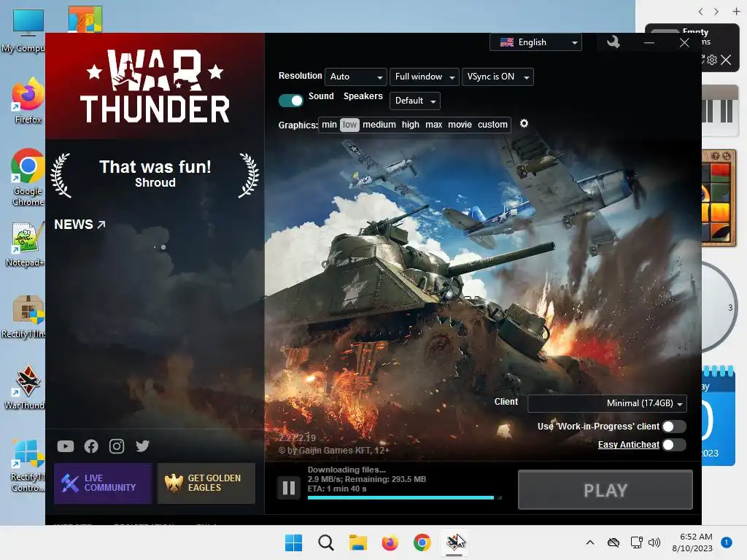Open volume control in system tray
The image size is (747, 560).
click(654, 542)
